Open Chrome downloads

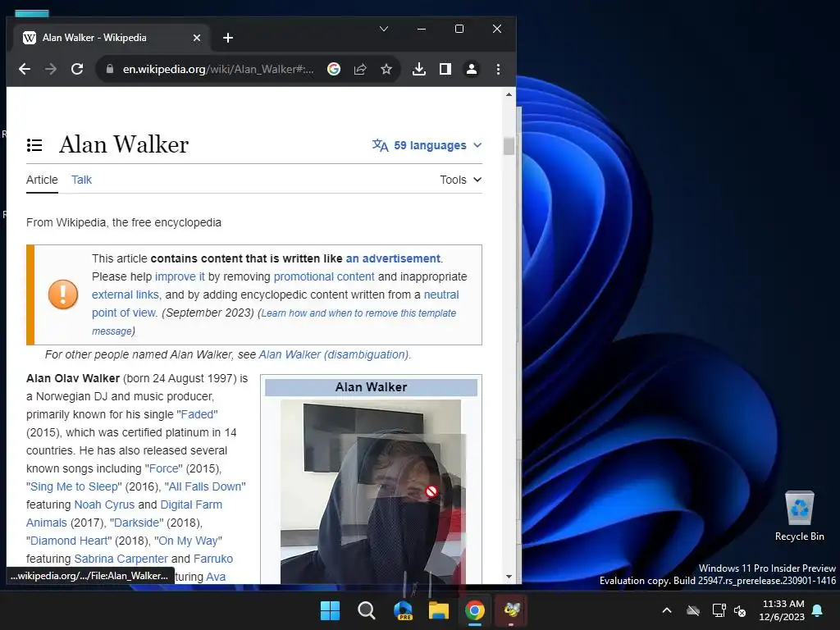pos(419,69)
